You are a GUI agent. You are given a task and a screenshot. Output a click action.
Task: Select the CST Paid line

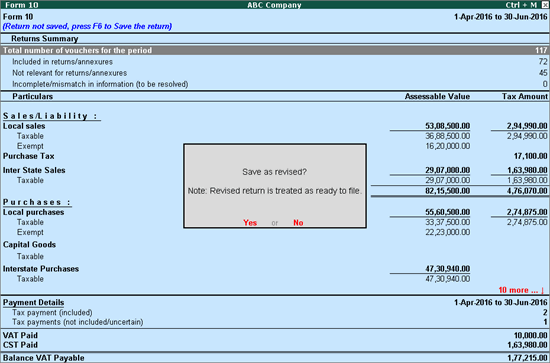(275, 345)
